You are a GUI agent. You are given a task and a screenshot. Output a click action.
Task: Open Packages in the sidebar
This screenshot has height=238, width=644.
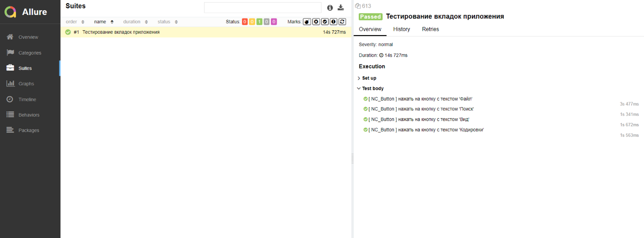coord(30,130)
